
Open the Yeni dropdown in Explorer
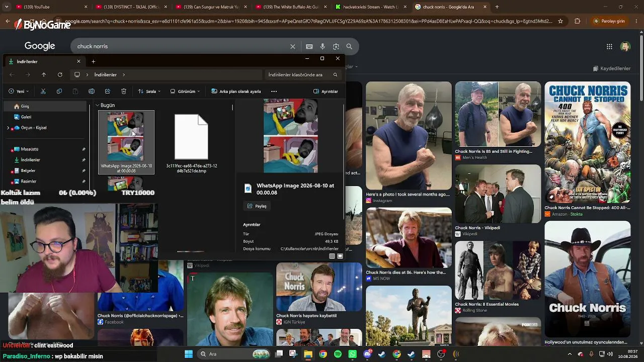[x=19, y=92]
